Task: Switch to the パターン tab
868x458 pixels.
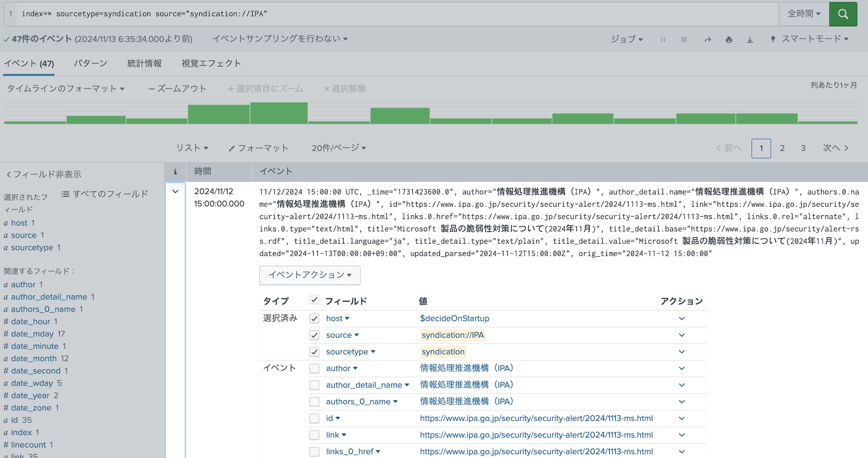Action: [90, 64]
